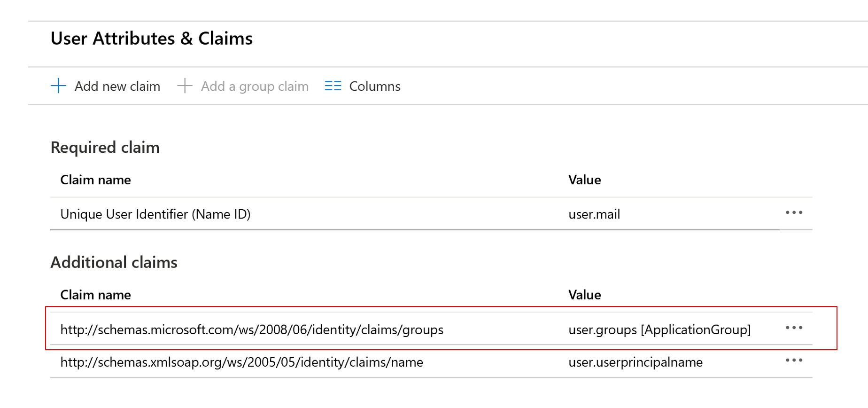
Task: Click the plus icon for group claim
Action: (x=185, y=86)
